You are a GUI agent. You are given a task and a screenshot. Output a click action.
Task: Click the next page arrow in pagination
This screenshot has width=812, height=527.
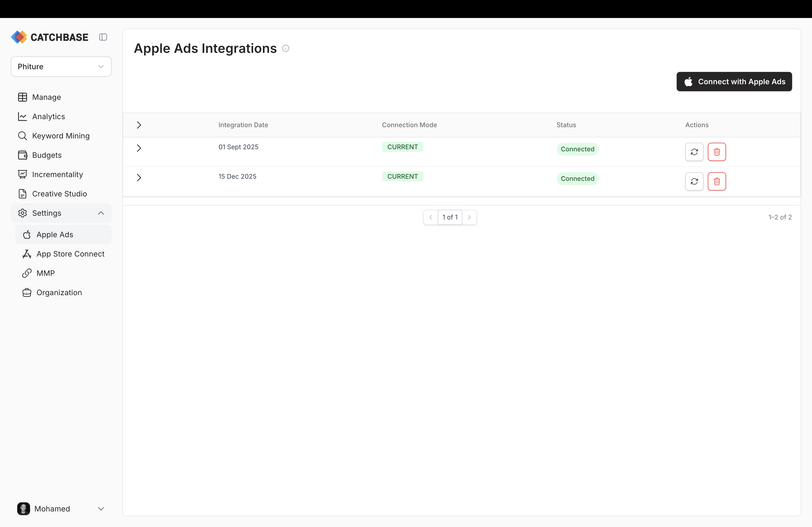coord(469,217)
